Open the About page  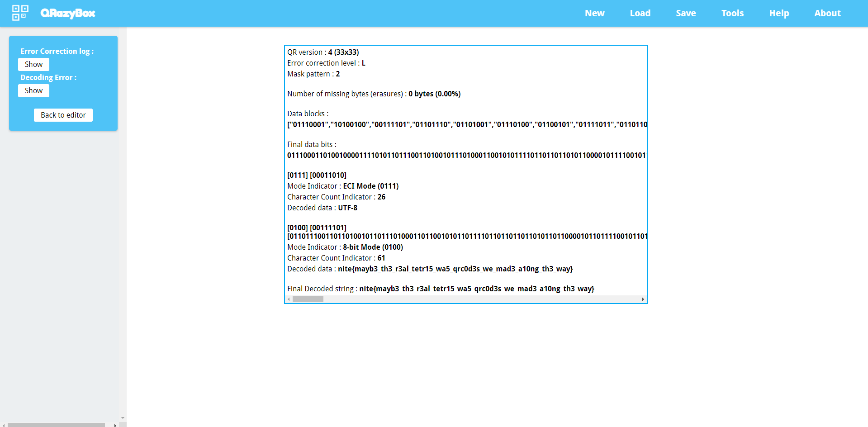827,13
